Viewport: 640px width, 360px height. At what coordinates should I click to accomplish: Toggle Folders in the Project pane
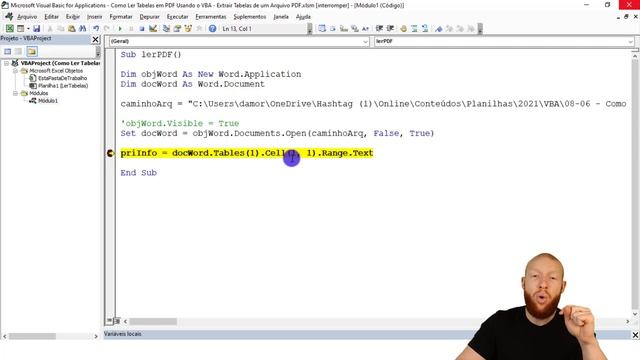click(x=32, y=51)
